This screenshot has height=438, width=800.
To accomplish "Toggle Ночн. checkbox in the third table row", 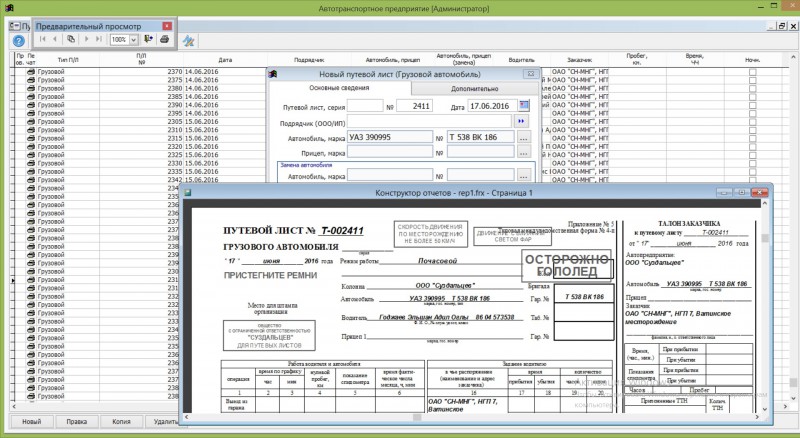I will (x=753, y=88).
